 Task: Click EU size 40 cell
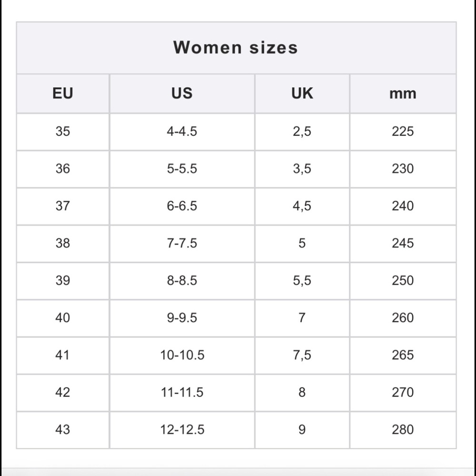pyautogui.click(x=63, y=318)
